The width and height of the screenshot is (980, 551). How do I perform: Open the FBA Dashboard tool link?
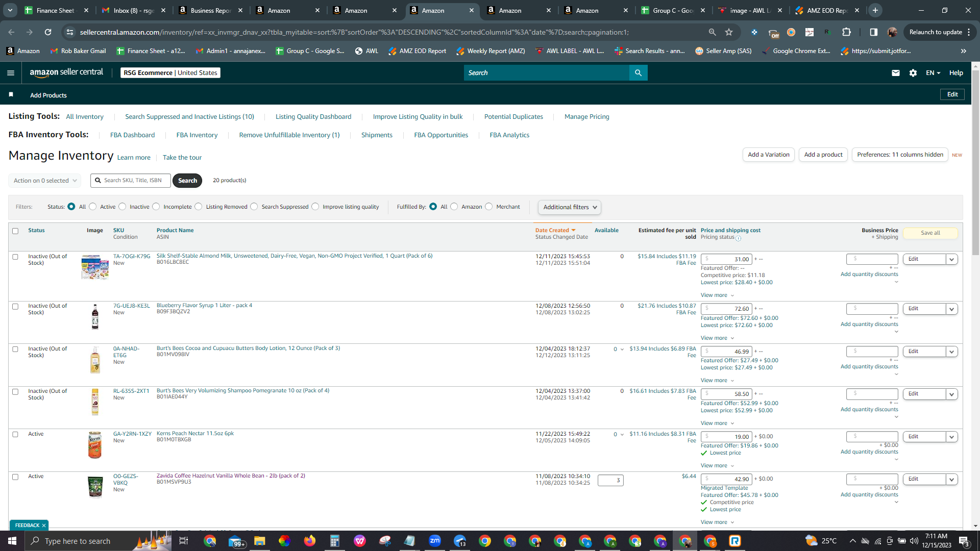coord(132,135)
